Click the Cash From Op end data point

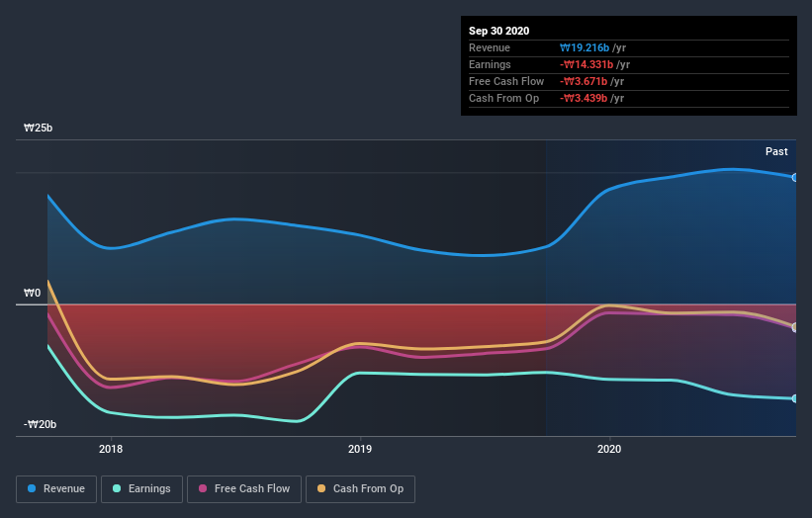[x=795, y=327]
